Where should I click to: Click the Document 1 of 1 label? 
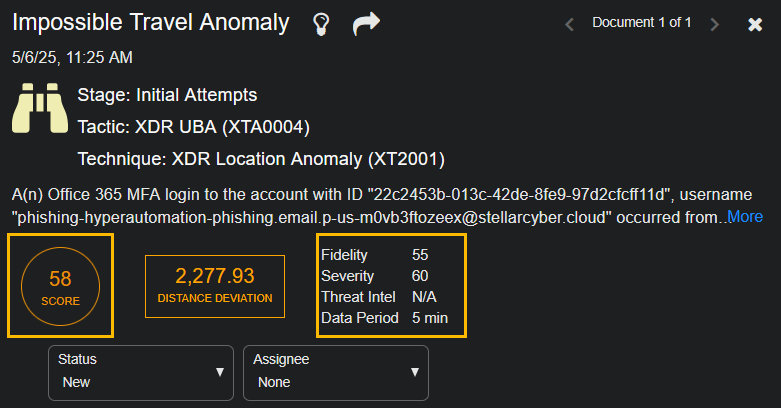point(641,22)
